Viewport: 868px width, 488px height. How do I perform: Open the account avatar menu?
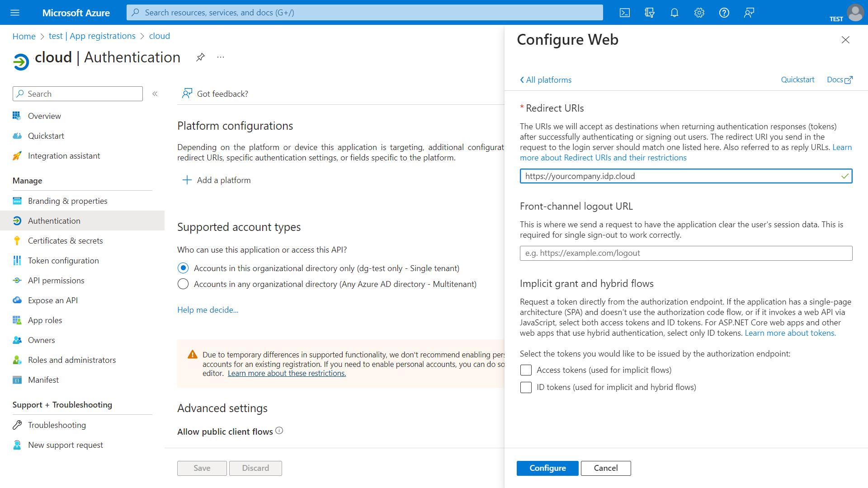coord(855,13)
